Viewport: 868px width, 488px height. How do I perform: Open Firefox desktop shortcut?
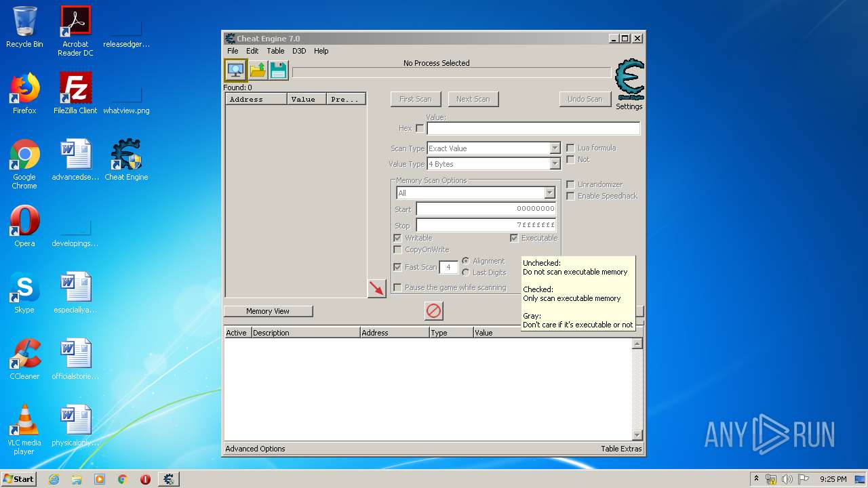(24, 94)
